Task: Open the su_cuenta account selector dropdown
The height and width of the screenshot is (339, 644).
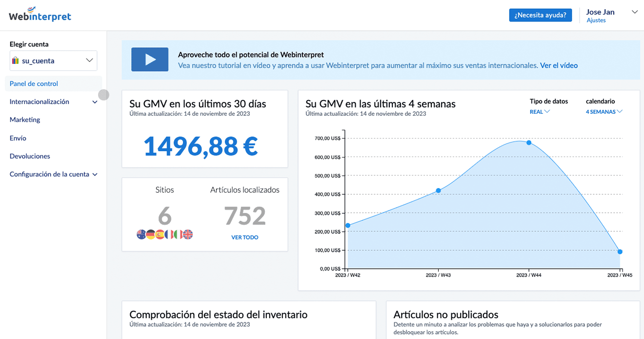Action: 54,61
